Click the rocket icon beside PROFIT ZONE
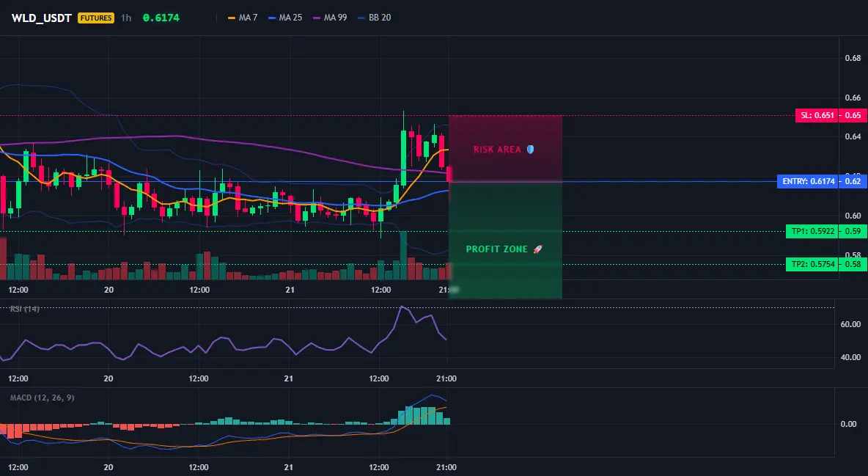 (537, 249)
